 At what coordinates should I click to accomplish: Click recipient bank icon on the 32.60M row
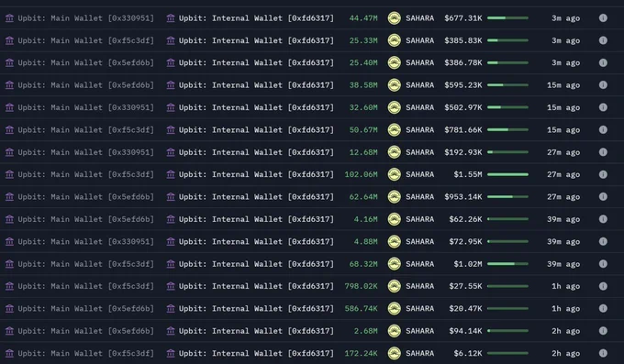171,107
